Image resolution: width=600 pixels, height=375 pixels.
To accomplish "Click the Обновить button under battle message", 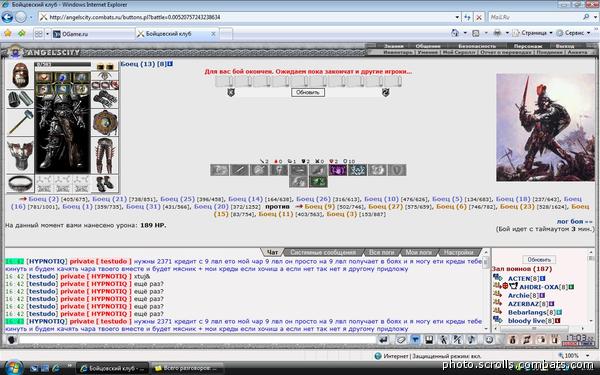I will pyautogui.click(x=308, y=92).
